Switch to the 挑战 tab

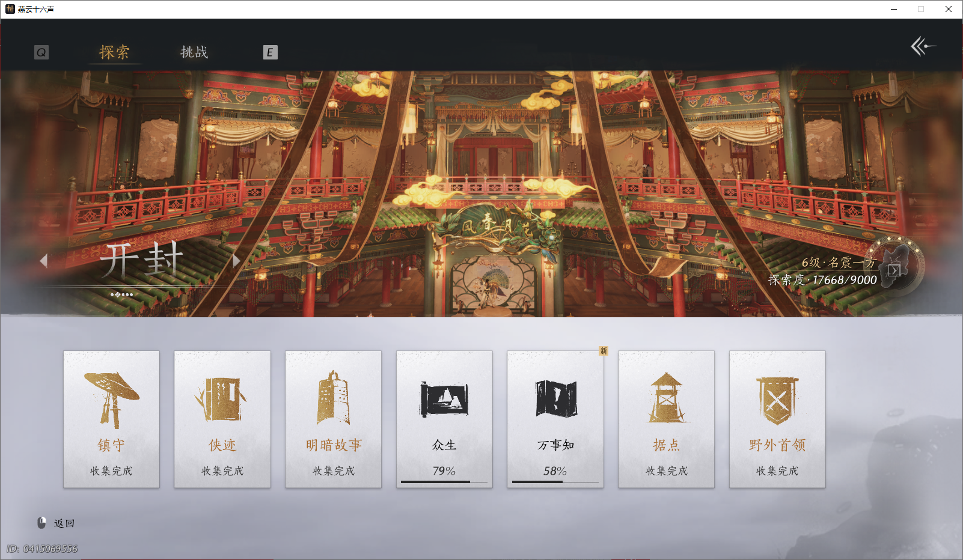click(x=194, y=53)
